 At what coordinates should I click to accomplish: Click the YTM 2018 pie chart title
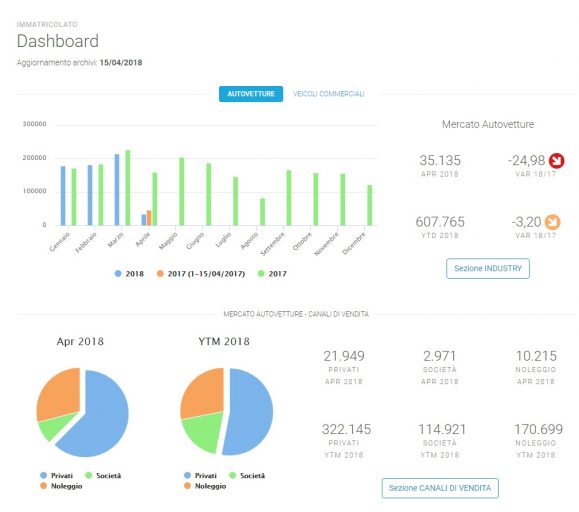click(224, 341)
